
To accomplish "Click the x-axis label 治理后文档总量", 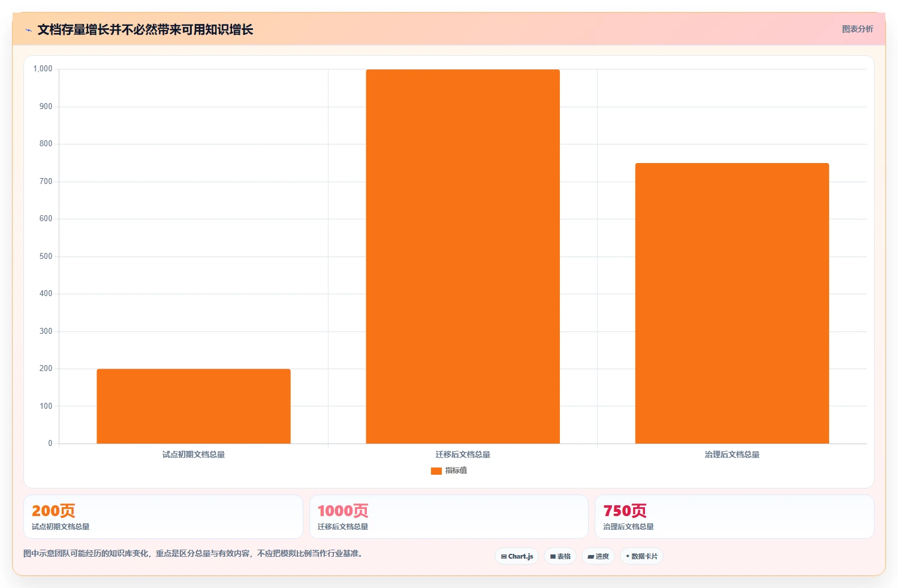I will coord(732,455).
